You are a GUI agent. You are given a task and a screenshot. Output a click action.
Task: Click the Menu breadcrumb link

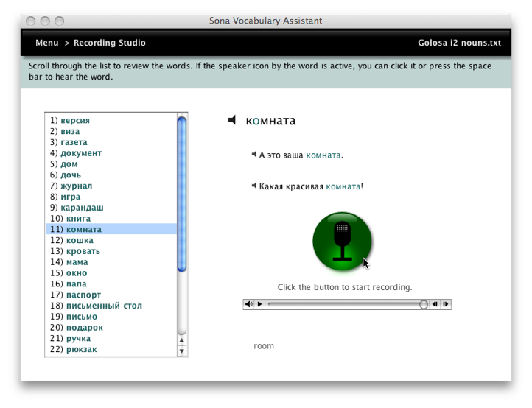(46, 43)
